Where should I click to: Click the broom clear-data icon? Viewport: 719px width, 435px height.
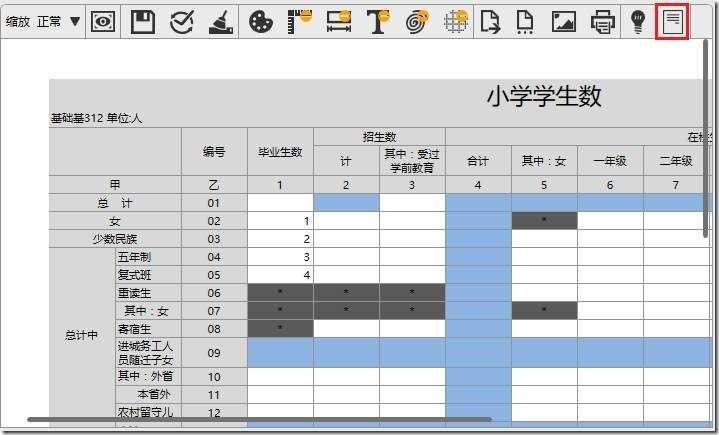coord(221,22)
